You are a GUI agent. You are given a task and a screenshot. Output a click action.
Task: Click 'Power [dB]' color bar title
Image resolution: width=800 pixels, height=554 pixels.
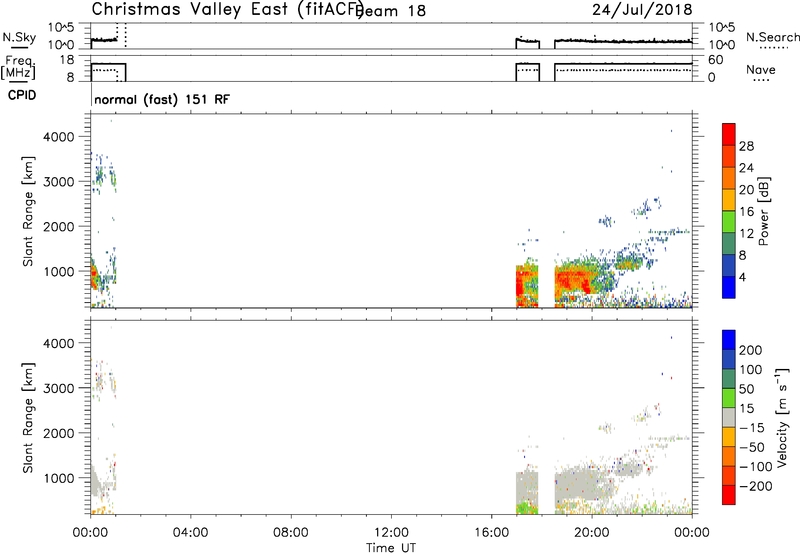(764, 211)
